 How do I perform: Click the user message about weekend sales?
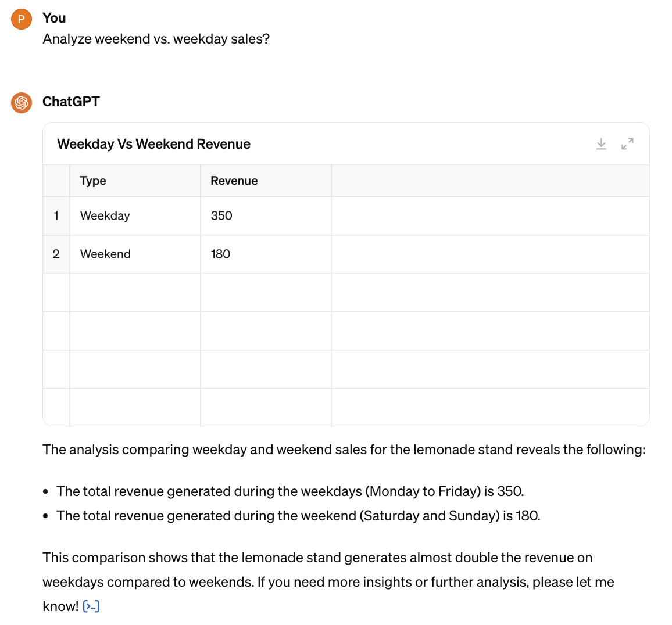(156, 39)
